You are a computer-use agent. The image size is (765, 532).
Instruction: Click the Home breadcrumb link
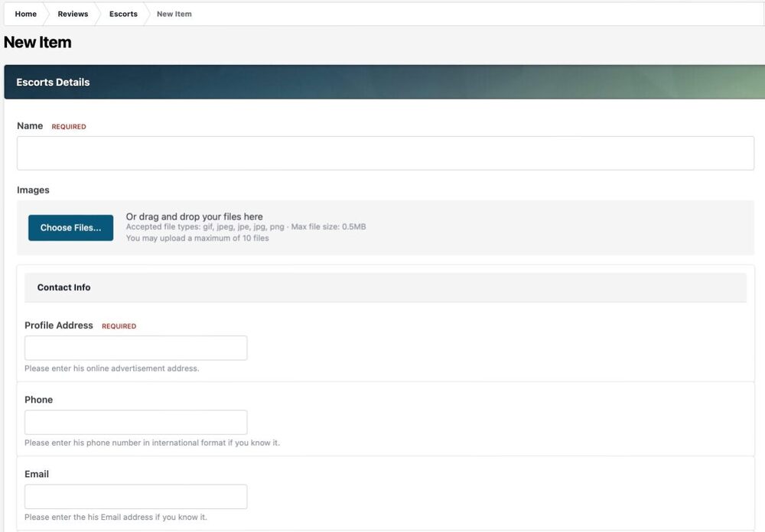click(x=26, y=14)
